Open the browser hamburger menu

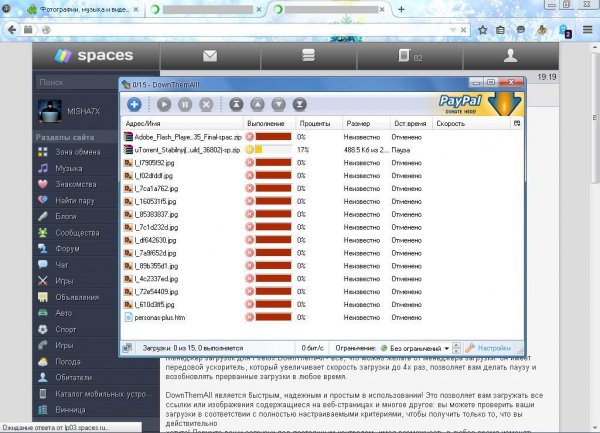click(588, 30)
